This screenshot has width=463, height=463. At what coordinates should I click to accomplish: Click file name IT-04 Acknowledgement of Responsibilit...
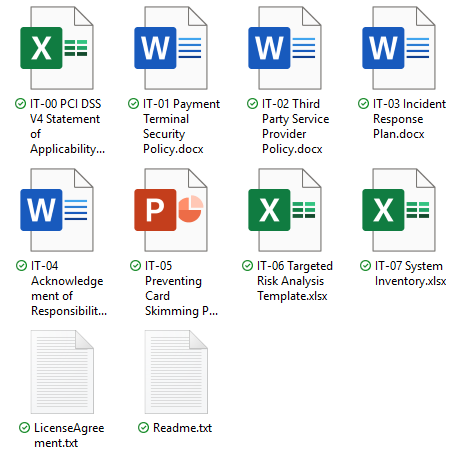point(69,289)
